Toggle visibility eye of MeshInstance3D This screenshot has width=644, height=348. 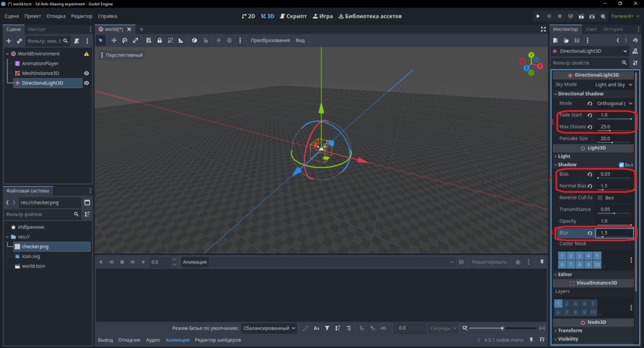coord(87,73)
